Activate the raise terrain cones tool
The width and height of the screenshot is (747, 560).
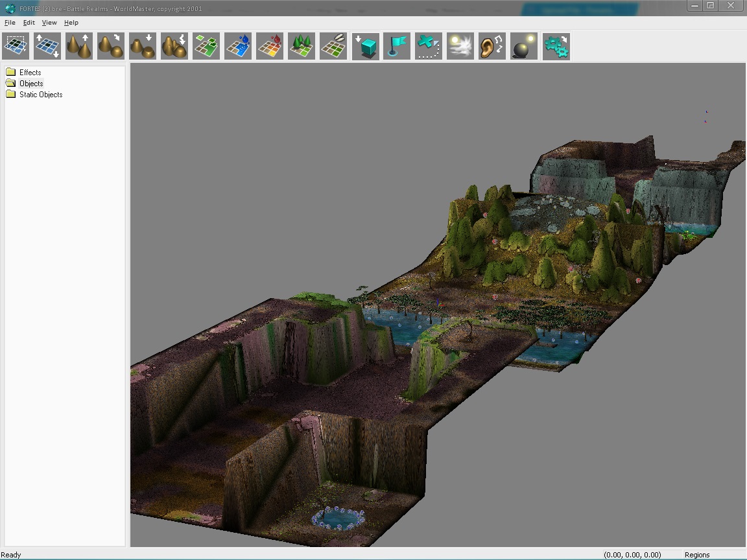click(79, 46)
